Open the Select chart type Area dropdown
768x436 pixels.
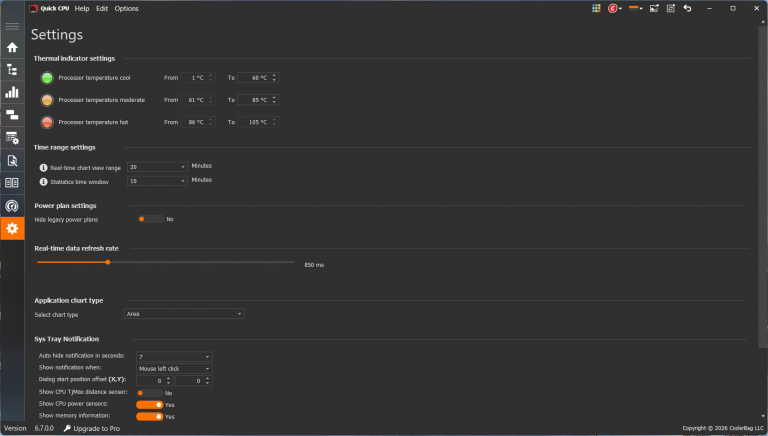184,314
